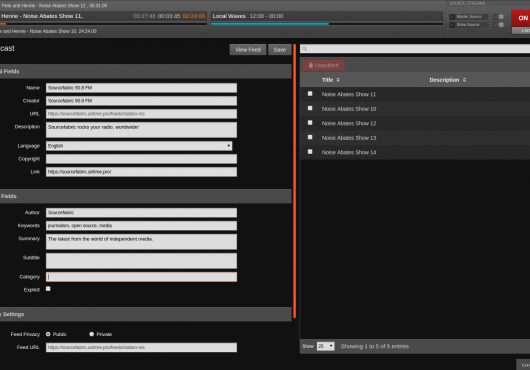Click the View Feed button
The width and height of the screenshot is (530, 370).
coord(248,50)
